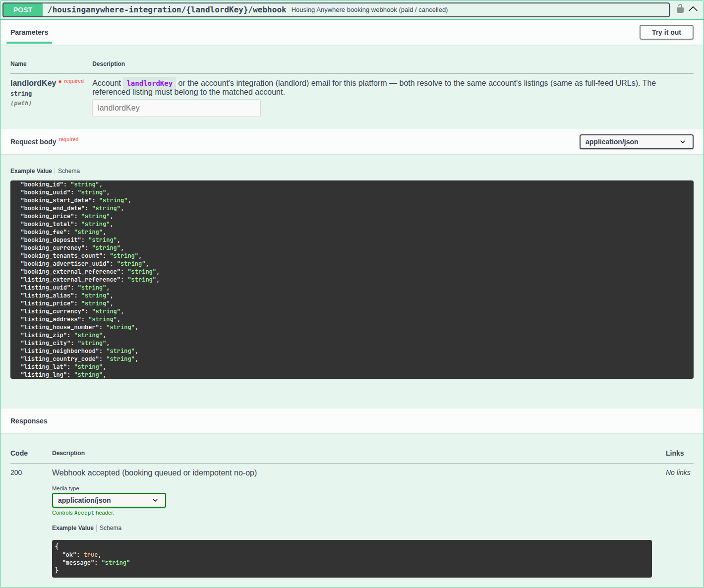The width and height of the screenshot is (704, 588).
Task: Click the "booking_currency" line
Action: (x=72, y=248)
